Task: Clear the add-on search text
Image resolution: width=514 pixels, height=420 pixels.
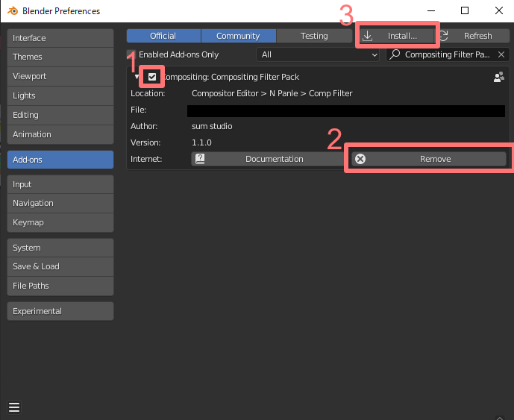Action: coord(501,54)
